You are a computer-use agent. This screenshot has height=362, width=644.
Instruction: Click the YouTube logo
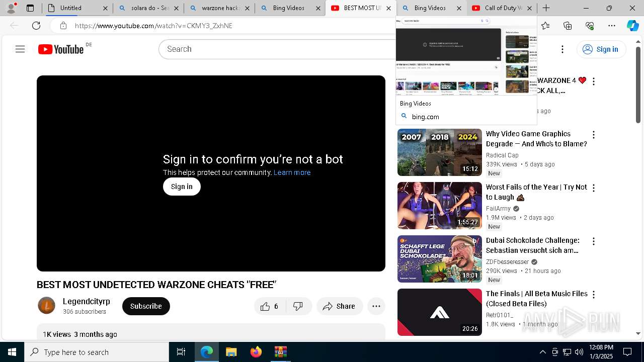click(61, 49)
